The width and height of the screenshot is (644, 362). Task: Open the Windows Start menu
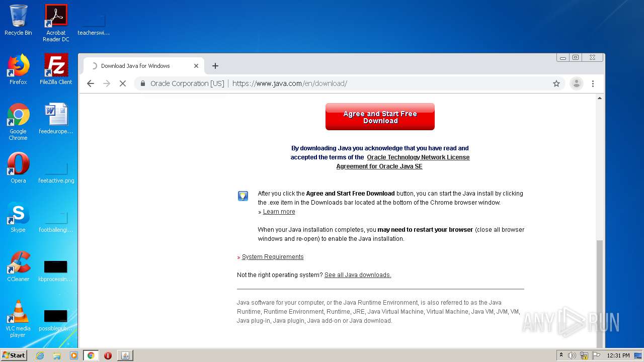click(x=14, y=355)
